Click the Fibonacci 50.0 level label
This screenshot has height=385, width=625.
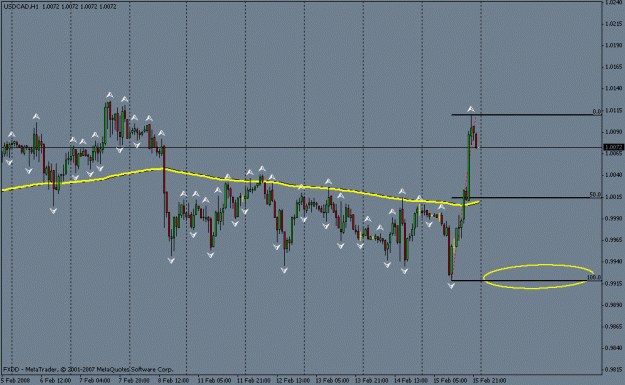tap(595, 195)
